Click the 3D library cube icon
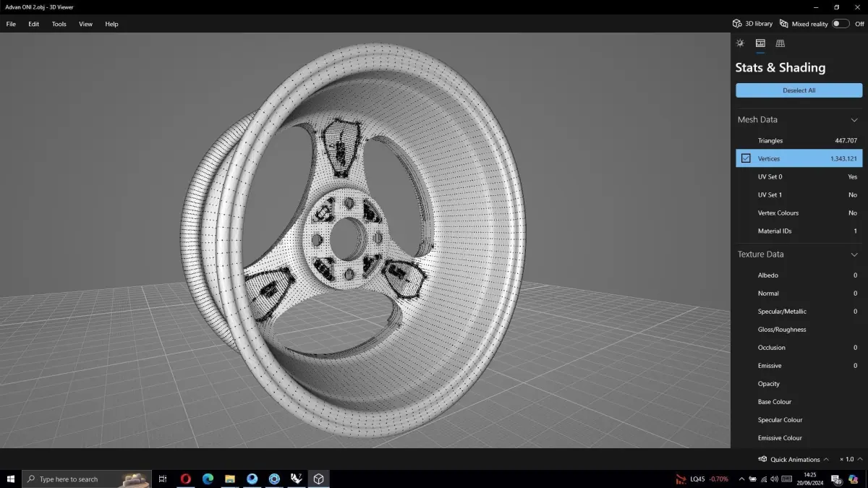 tap(737, 24)
